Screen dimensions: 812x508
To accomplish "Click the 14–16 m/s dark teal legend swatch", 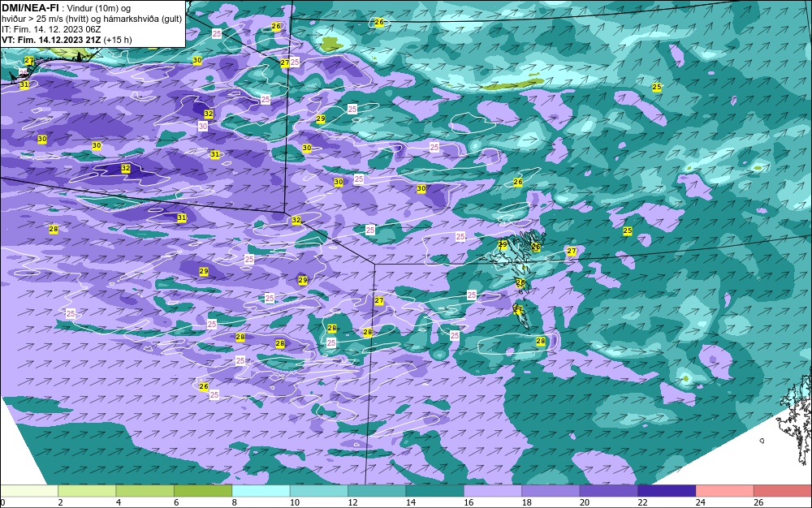I will tap(435, 491).
